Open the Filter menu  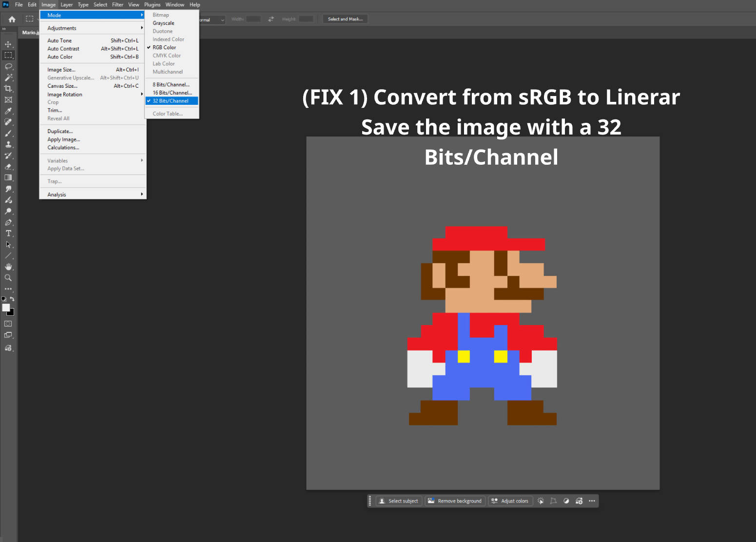[x=118, y=5]
